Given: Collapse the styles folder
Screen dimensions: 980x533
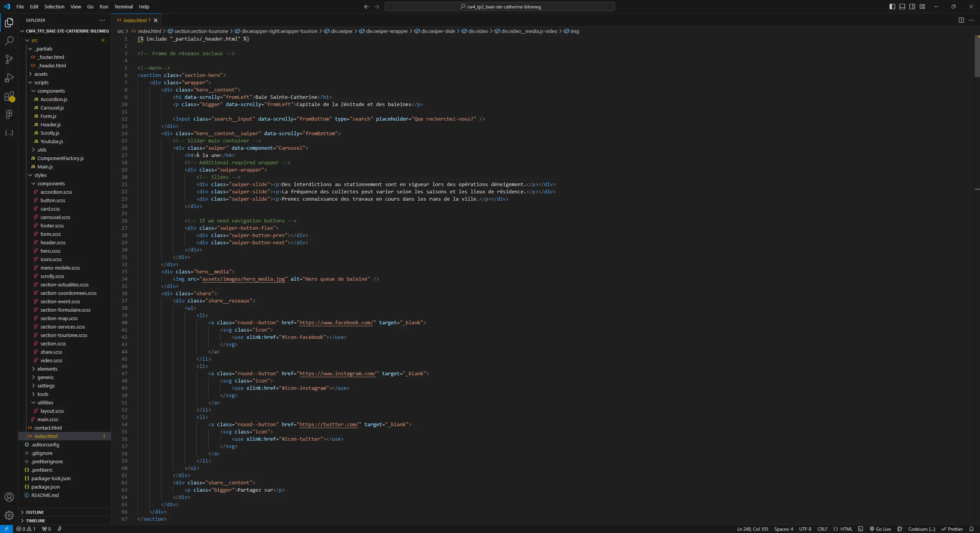Looking at the screenshot, I should 40,175.
